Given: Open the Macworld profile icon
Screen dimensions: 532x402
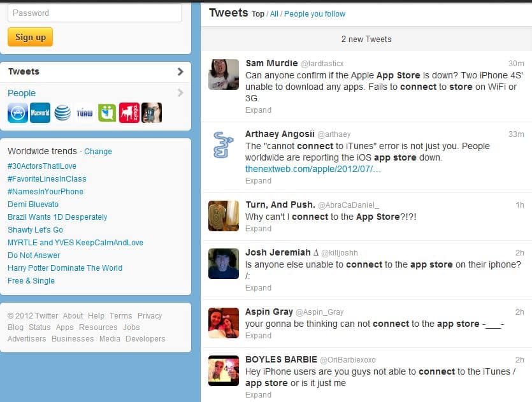Looking at the screenshot, I should point(40,113).
